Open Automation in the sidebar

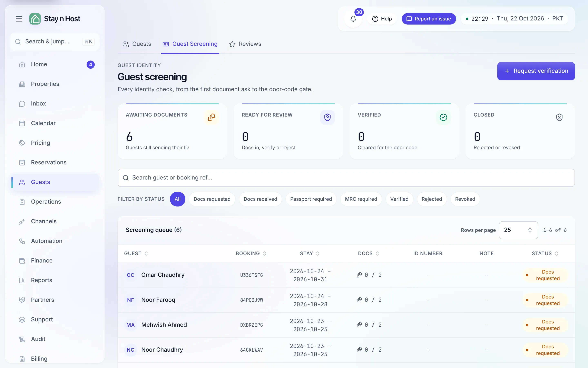point(55,241)
